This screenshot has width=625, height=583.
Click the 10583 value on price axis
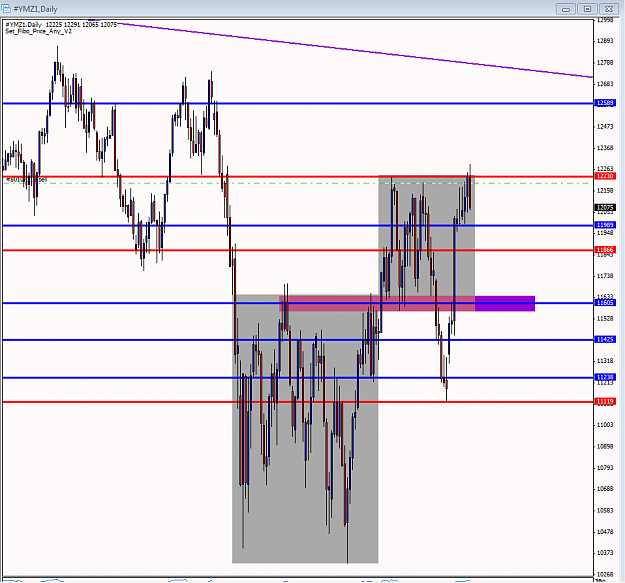coord(605,510)
